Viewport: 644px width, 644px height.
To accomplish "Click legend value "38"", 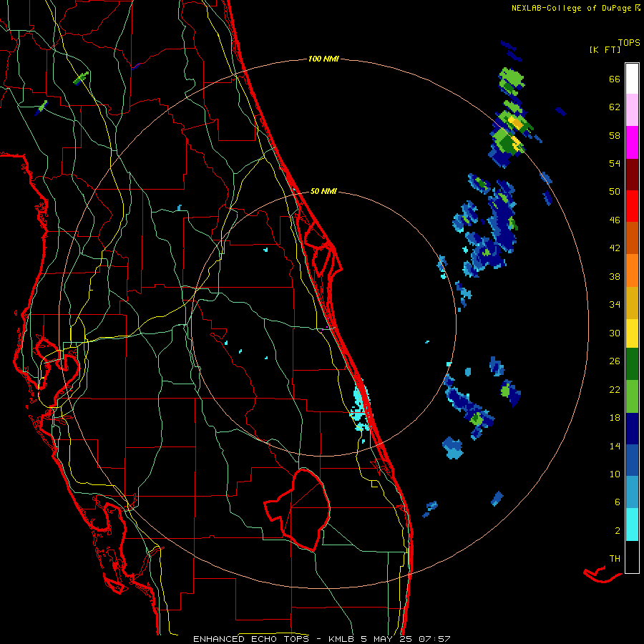I will tap(615, 276).
